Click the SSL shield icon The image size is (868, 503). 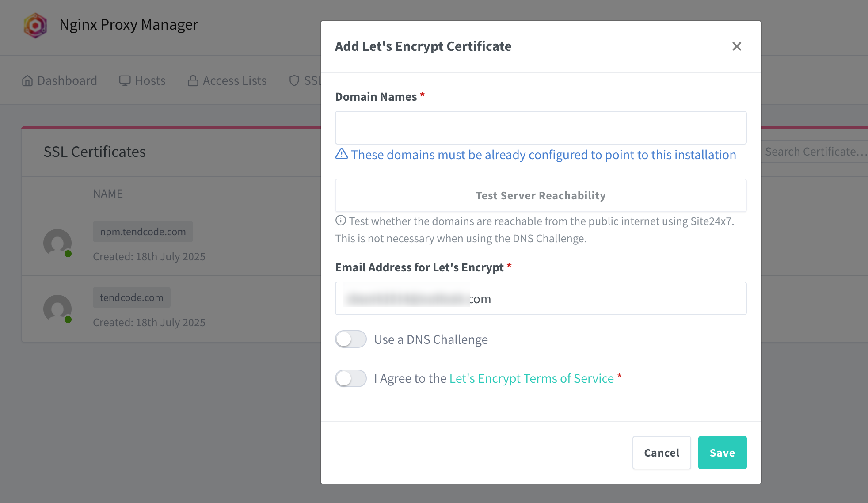pos(294,80)
